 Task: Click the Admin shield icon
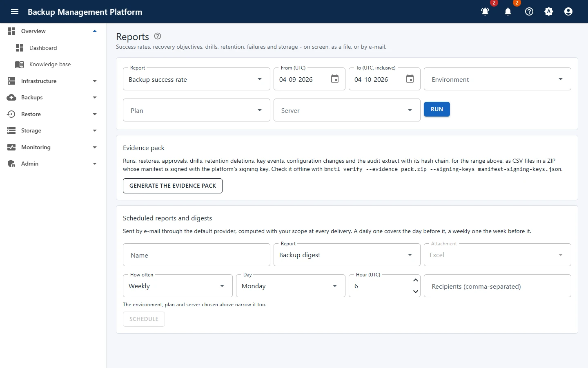pyautogui.click(x=11, y=164)
